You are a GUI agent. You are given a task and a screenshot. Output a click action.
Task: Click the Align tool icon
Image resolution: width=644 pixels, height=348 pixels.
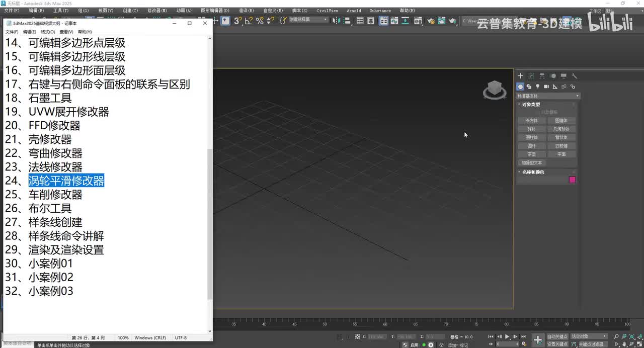(347, 21)
